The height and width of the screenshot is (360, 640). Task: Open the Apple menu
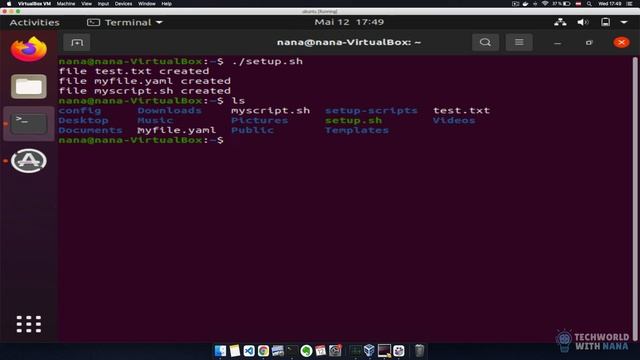9,4
